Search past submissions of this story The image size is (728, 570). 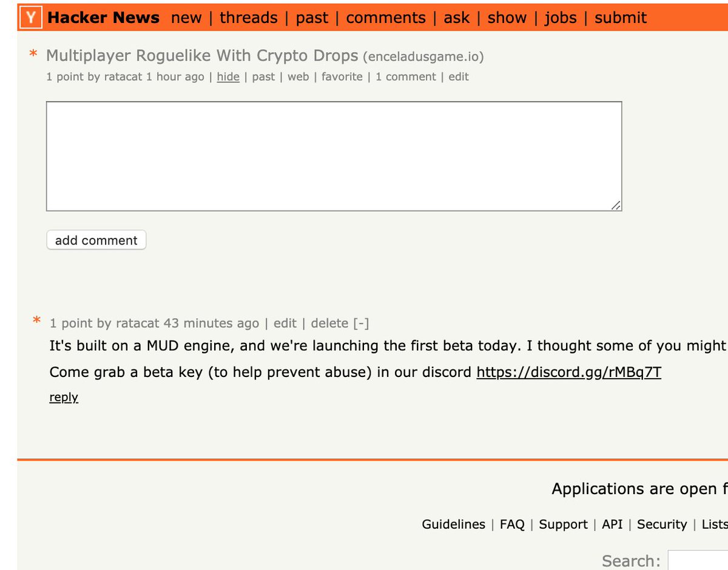pyautogui.click(x=263, y=76)
